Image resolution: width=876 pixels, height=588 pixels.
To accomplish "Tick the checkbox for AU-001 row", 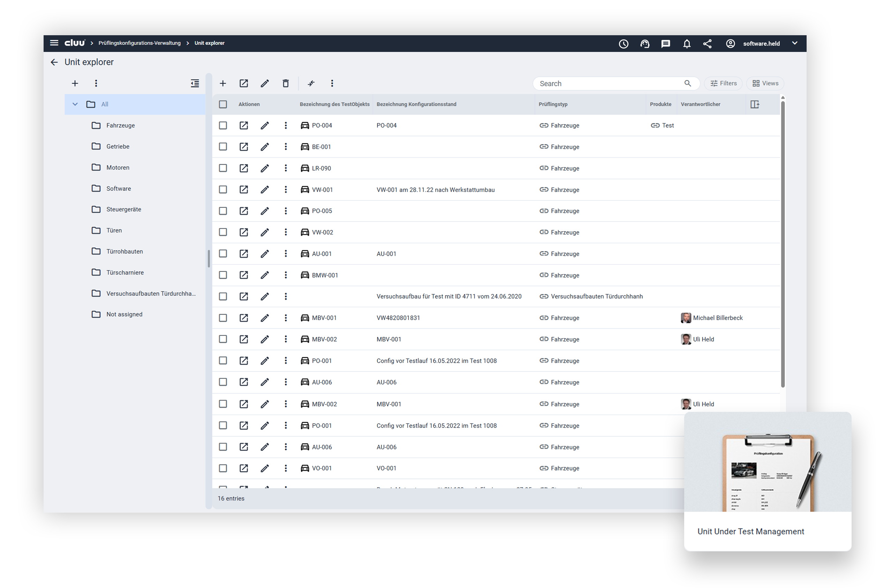I will click(223, 254).
